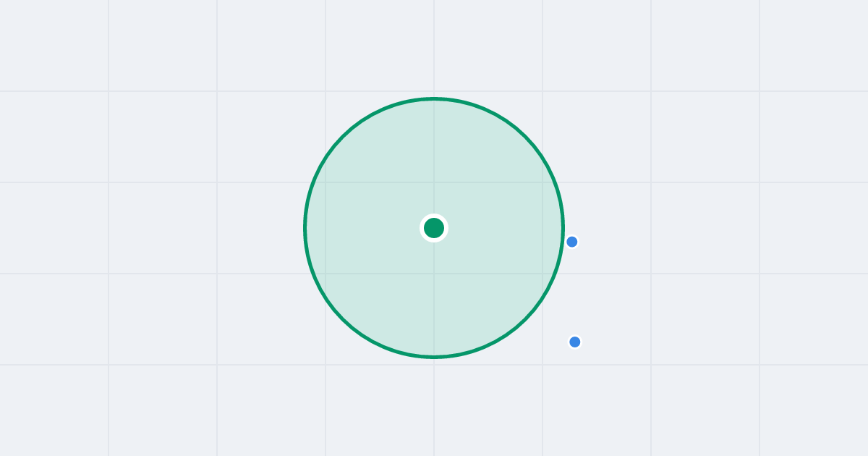This screenshot has height=456, width=868.
Task: Click the shaded area right of the center marker
Action: click(x=503, y=228)
